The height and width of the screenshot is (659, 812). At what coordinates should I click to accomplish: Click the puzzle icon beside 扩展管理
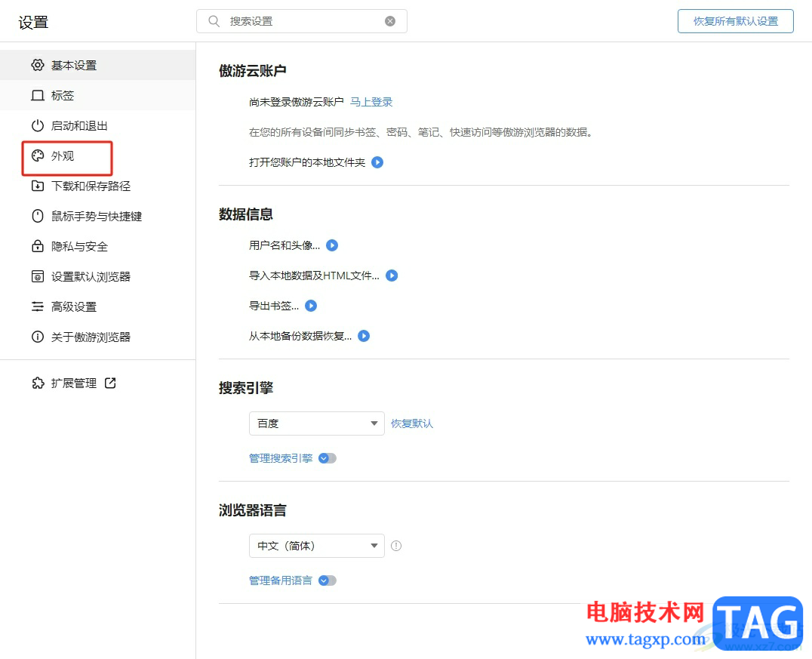coord(37,383)
